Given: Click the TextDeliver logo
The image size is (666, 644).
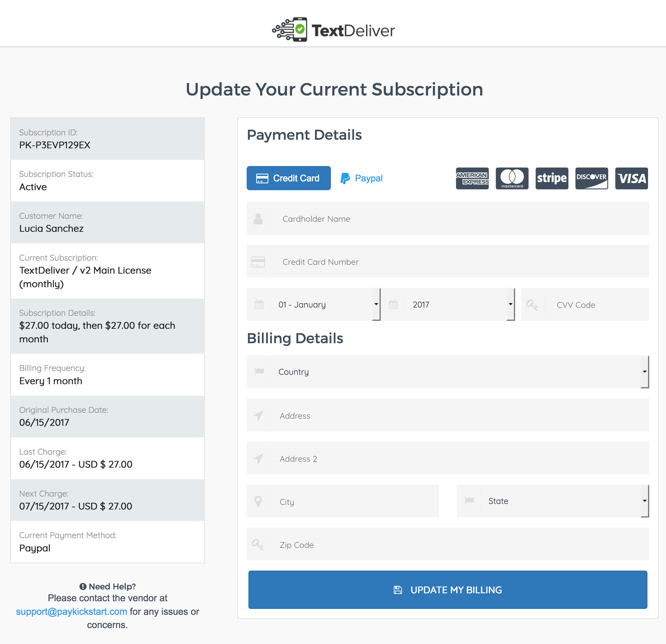Looking at the screenshot, I should [x=333, y=30].
